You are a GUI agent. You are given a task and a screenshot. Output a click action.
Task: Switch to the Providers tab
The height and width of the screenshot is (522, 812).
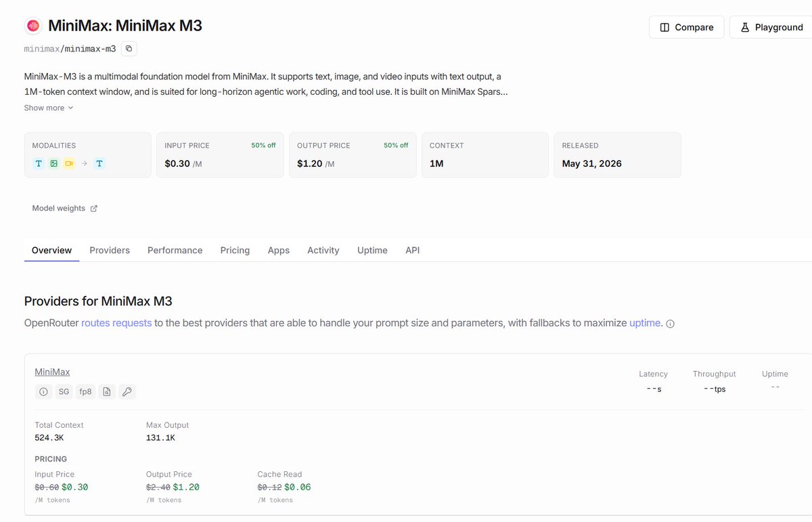coord(110,250)
